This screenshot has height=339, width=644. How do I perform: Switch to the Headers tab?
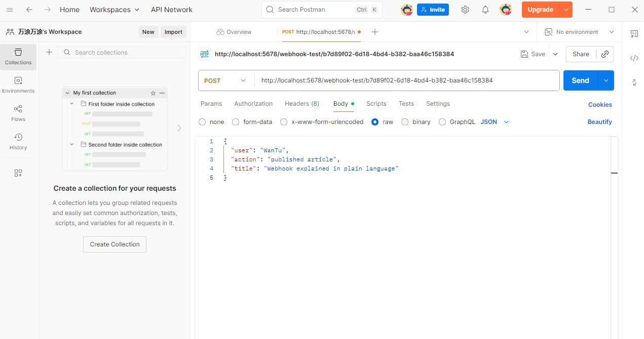[301, 104]
